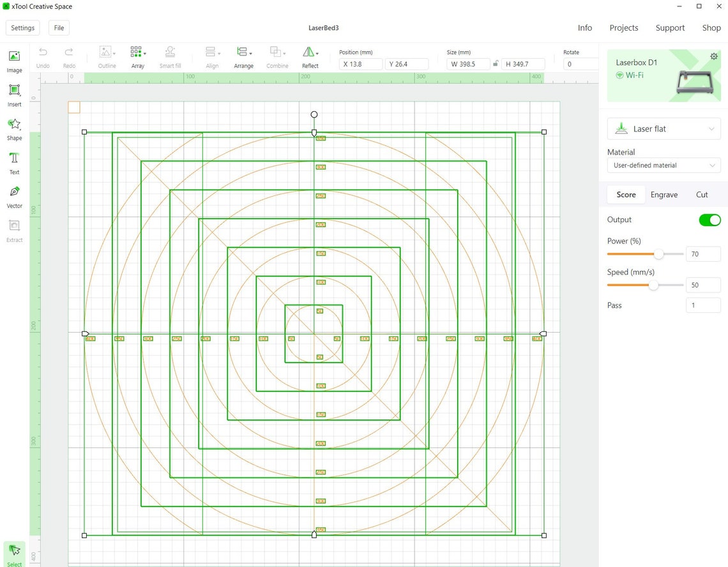728x567 pixels.
Task: Click the device settings gear on Laserbox panel
Action: point(713,56)
